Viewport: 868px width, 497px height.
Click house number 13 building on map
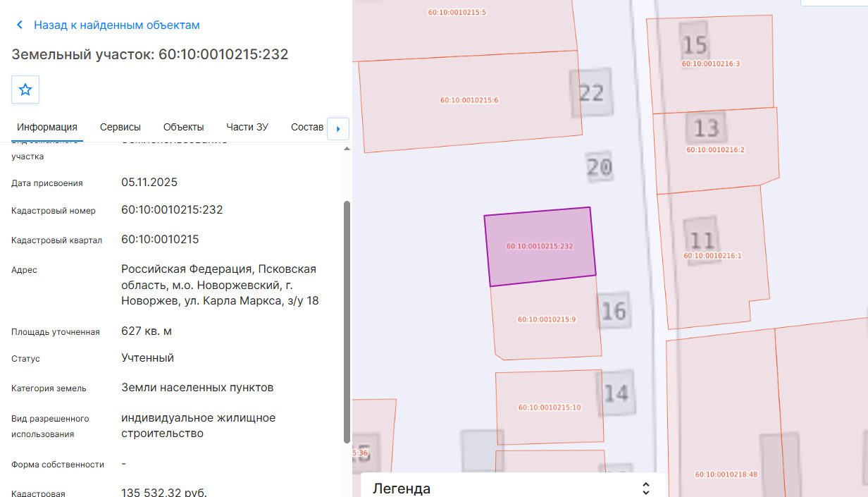[x=706, y=128]
